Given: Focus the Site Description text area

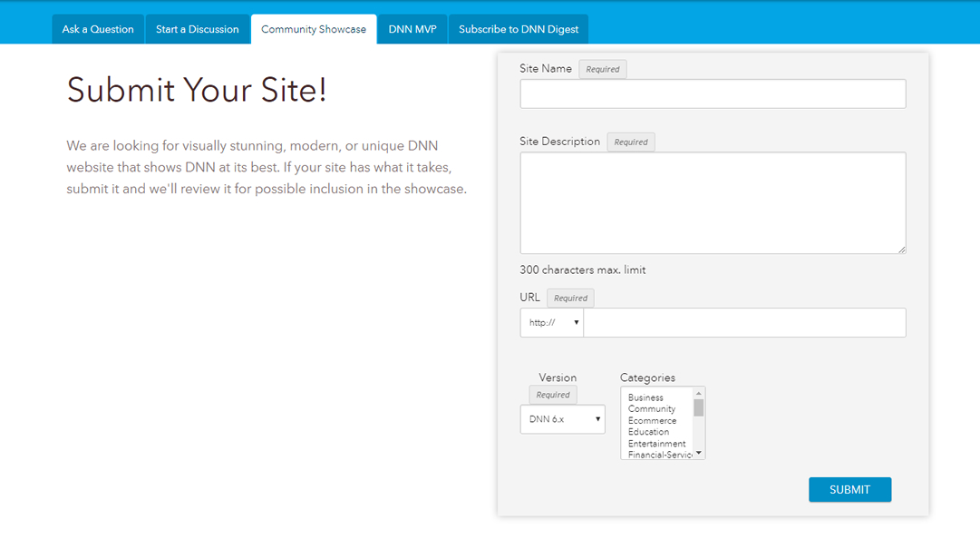Looking at the screenshot, I should [x=713, y=202].
